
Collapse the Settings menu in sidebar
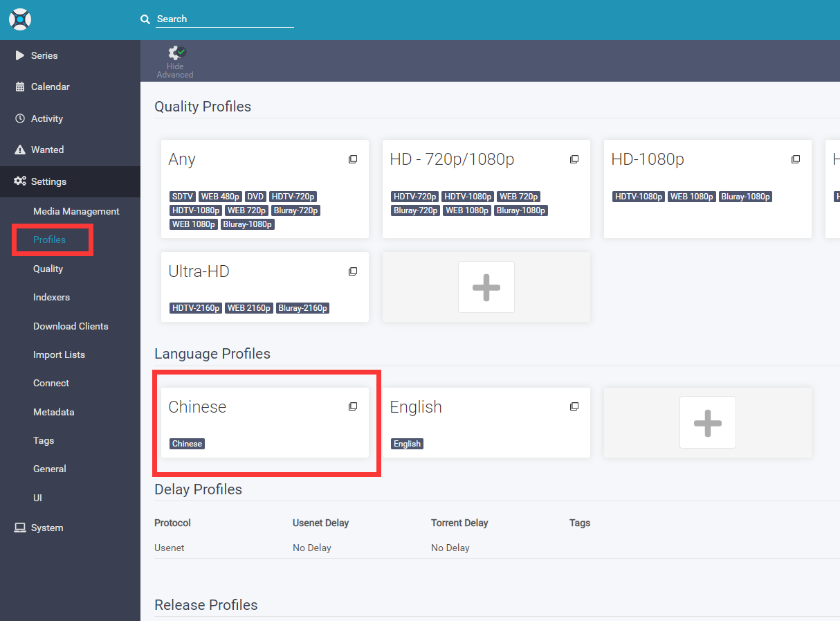pyautogui.click(x=48, y=181)
